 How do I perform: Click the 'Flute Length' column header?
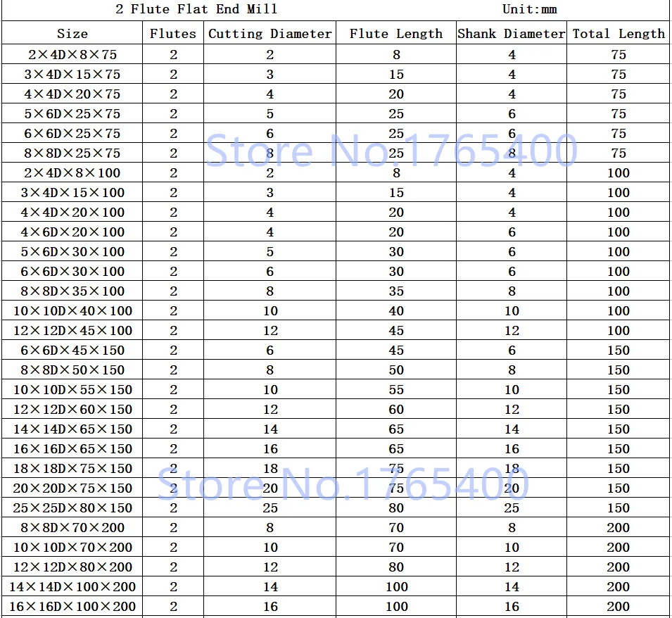[396, 33]
